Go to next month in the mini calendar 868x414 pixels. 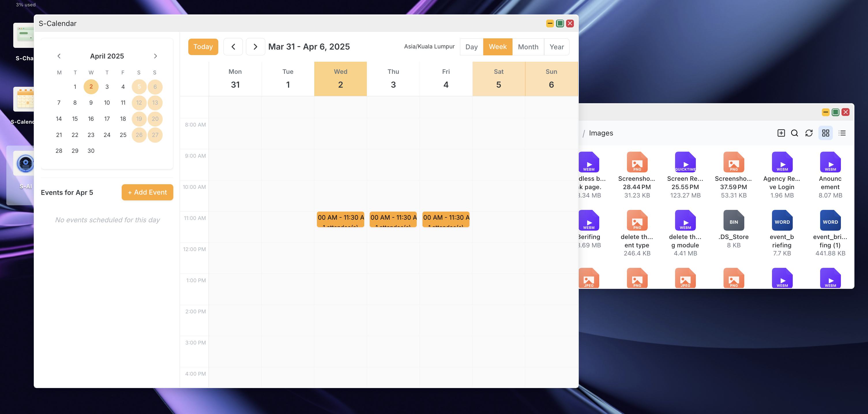[x=155, y=56]
